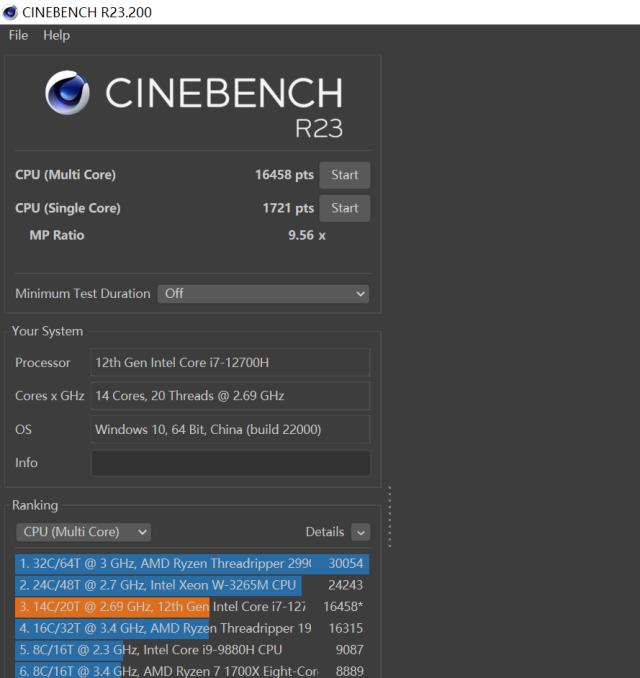
Task: Select the Intel Xeon W-3265M ranking row
Action: [192, 585]
